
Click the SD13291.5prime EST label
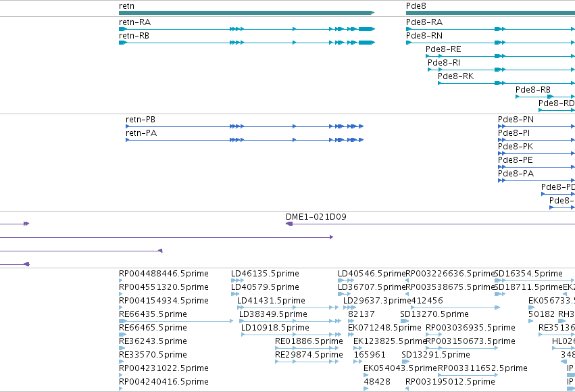tap(436, 356)
